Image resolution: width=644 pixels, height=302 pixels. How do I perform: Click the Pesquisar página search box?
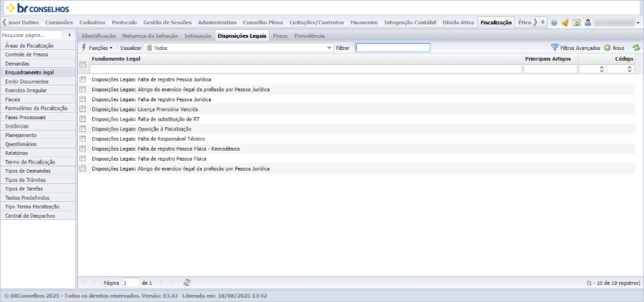(x=31, y=35)
